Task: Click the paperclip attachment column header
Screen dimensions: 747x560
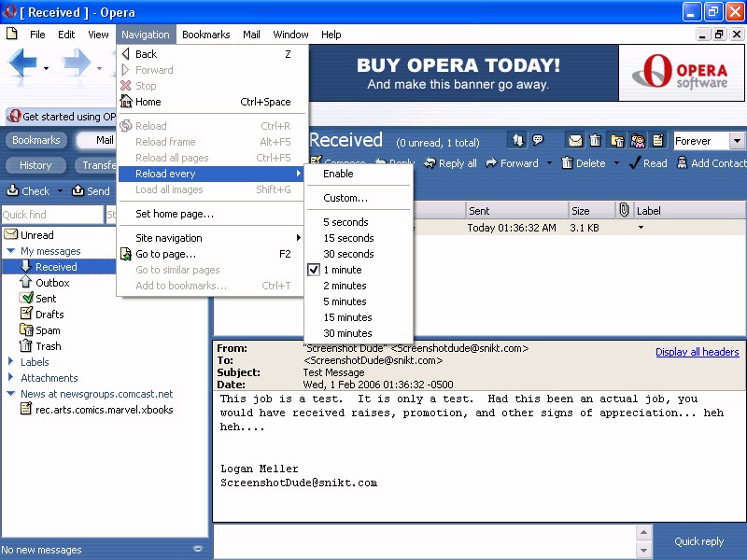Action: tap(624, 211)
